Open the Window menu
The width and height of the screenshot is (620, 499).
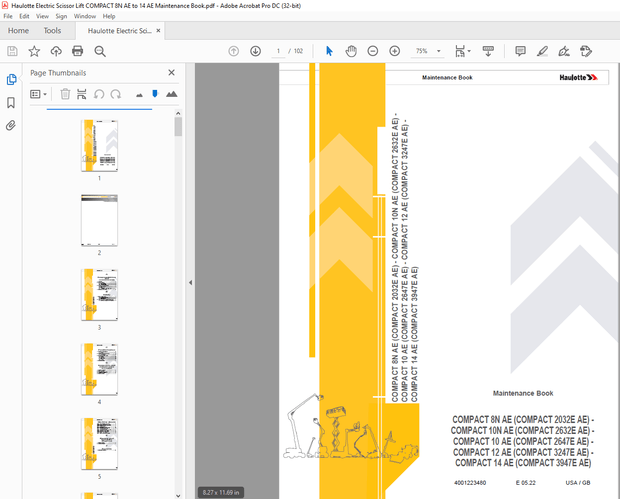click(x=85, y=16)
